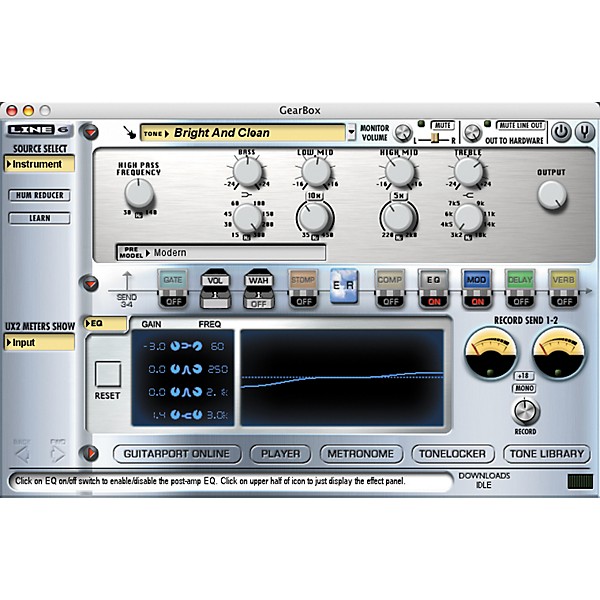
Task: Toggle monitor MUTE button
Action: (x=442, y=126)
